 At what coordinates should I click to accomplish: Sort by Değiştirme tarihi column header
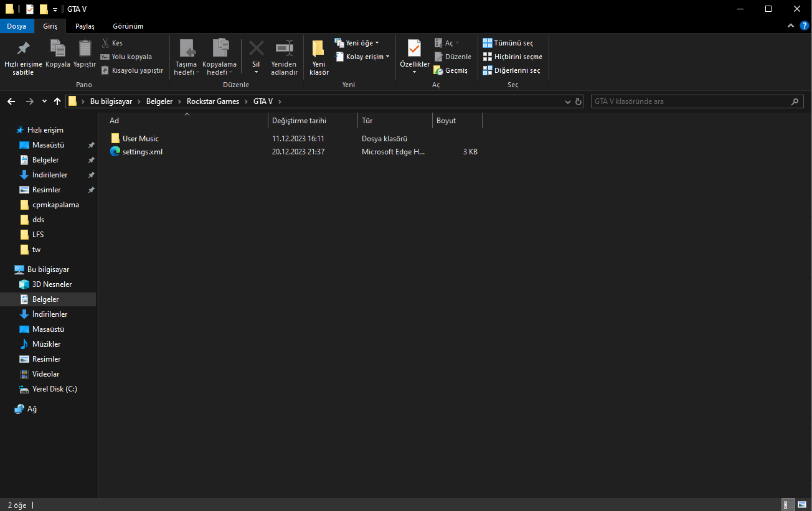pos(313,121)
